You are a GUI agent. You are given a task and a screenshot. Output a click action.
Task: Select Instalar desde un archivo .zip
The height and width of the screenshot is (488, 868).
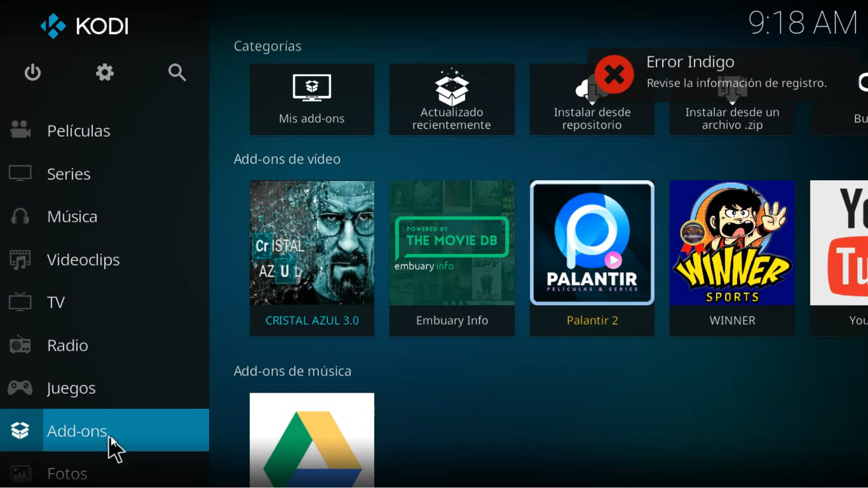732,118
